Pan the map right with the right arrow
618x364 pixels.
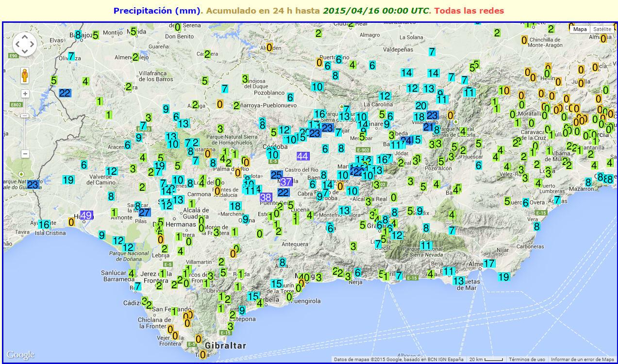point(32,44)
